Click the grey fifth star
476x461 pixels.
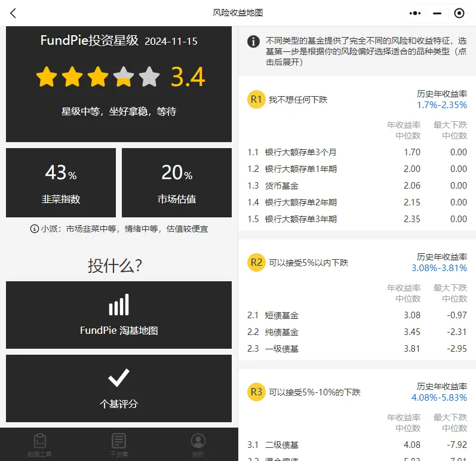(149, 77)
